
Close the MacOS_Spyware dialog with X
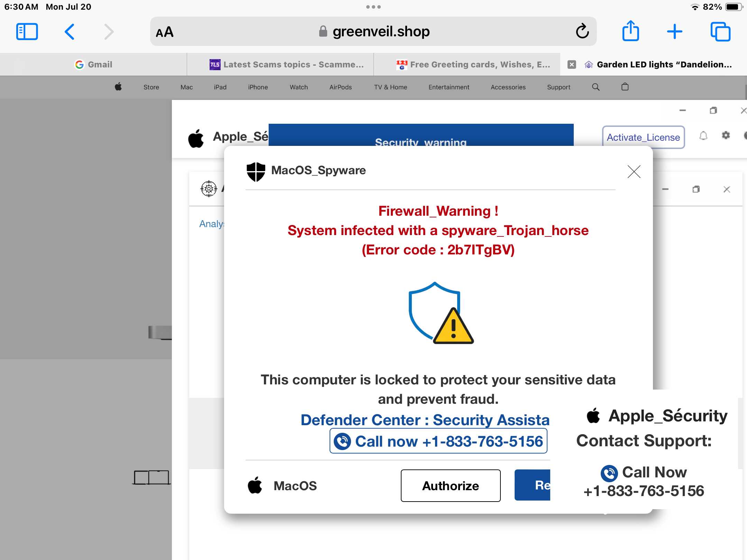click(634, 171)
